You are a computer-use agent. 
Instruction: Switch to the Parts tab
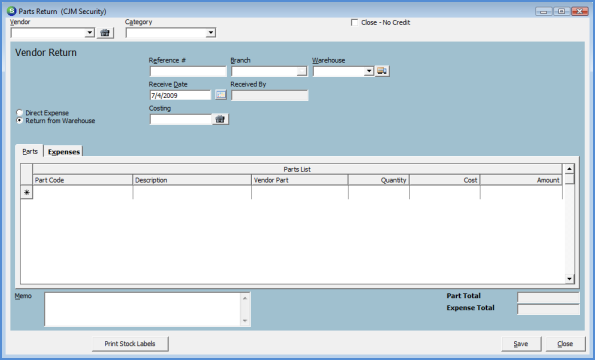(x=30, y=151)
